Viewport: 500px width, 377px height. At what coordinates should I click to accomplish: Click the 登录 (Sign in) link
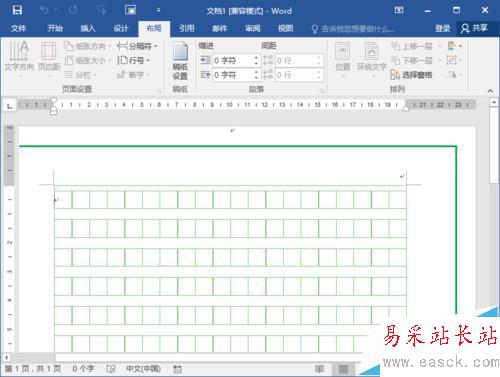(x=443, y=28)
